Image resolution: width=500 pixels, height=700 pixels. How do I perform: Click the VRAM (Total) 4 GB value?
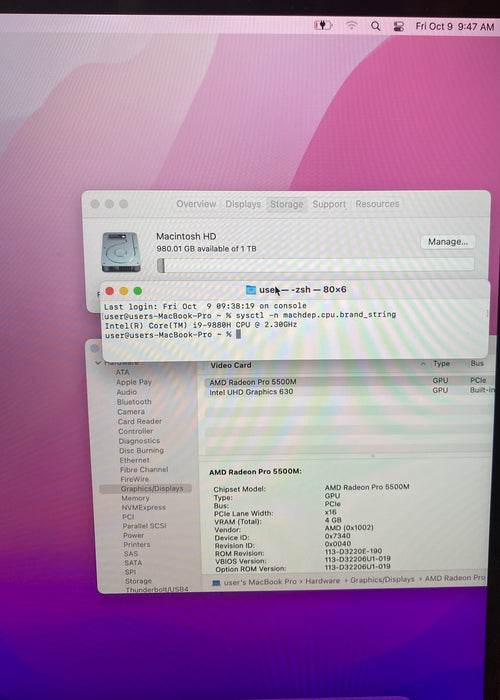click(333, 520)
